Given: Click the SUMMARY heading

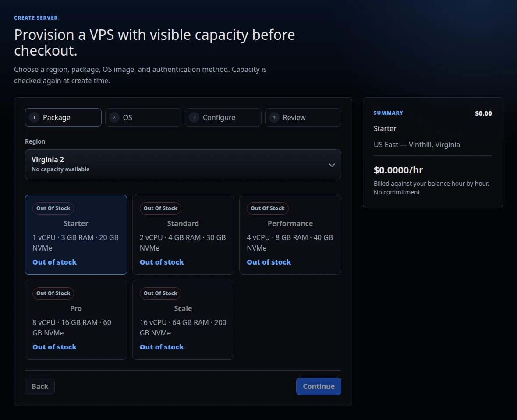Looking at the screenshot, I should pos(388,113).
